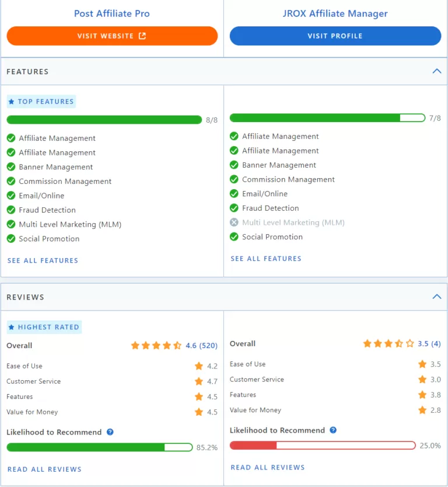
Task: Click green check beside Post Affiliate Pro Social Promotion
Action: point(11,239)
